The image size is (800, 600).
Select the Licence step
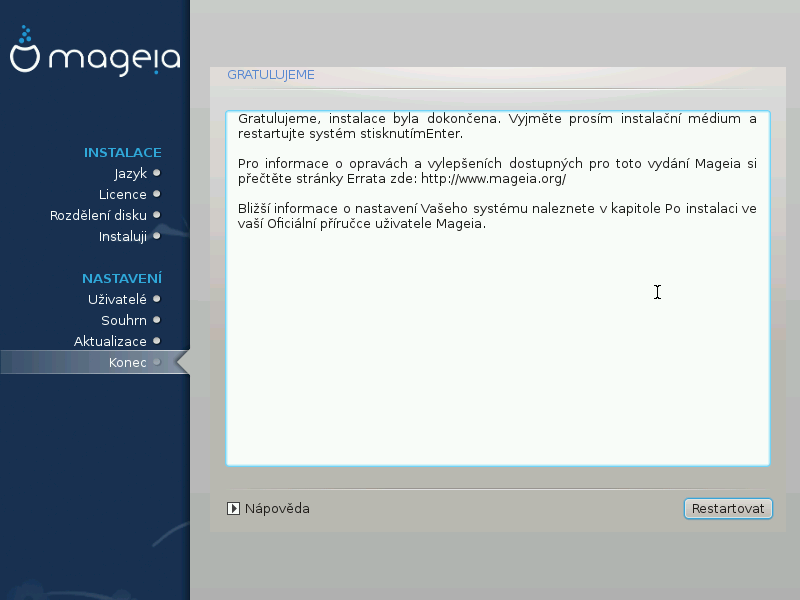[x=122, y=194]
